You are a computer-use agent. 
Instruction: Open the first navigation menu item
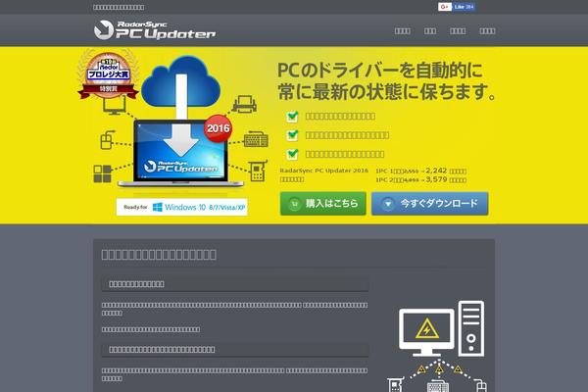[x=402, y=31]
